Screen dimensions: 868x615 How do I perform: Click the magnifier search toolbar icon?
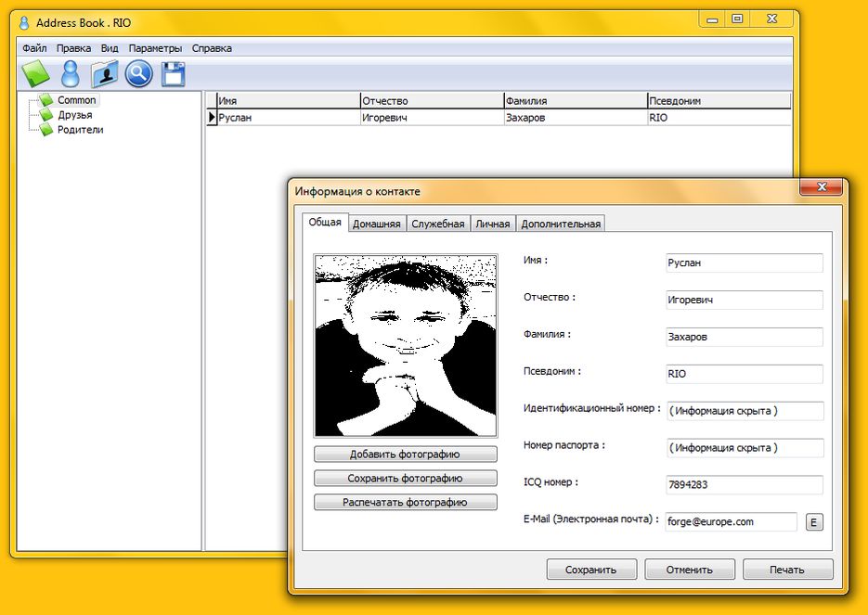point(138,73)
